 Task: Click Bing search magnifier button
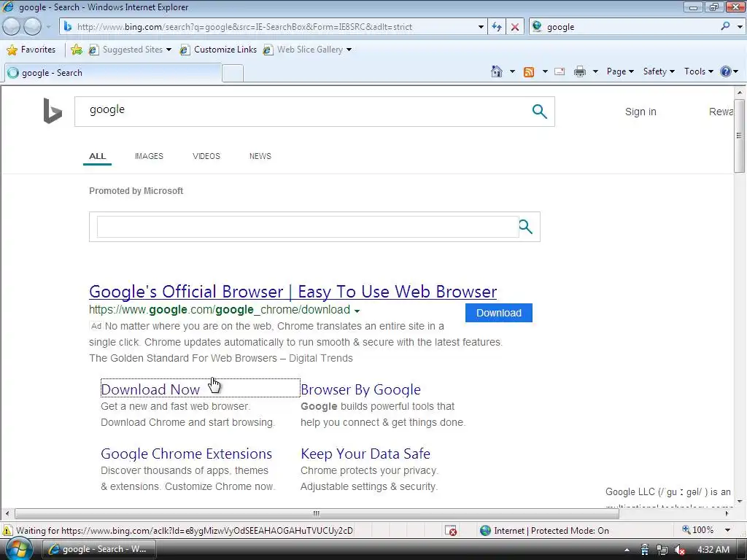tap(539, 112)
